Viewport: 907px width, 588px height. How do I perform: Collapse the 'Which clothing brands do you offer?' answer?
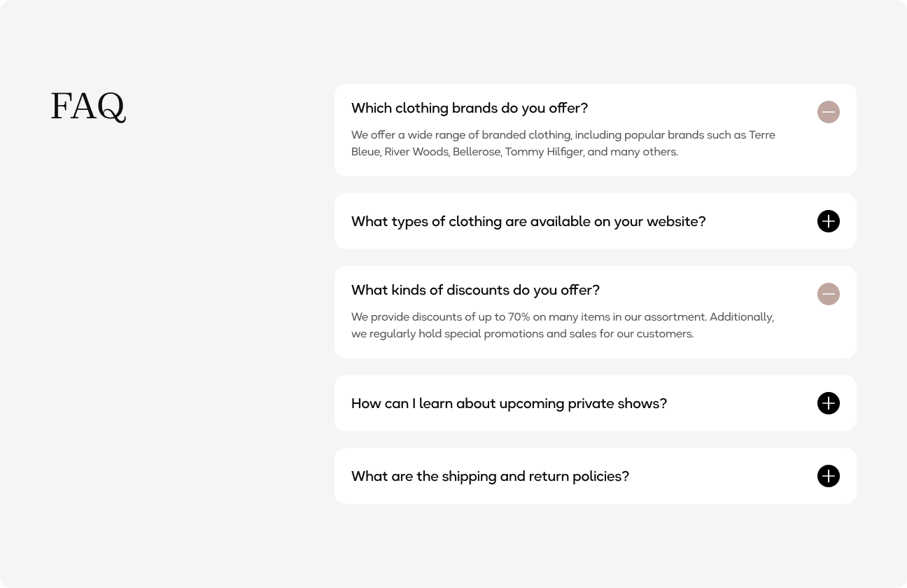point(829,112)
